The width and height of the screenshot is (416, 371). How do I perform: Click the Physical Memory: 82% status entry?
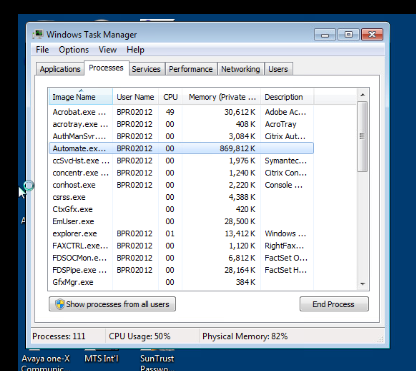245,336
